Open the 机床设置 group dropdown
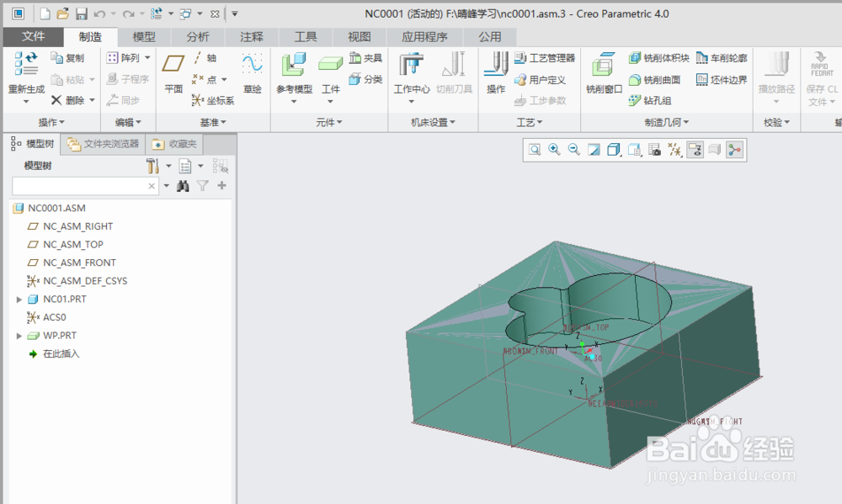Screen dimensions: 842x504 click(x=433, y=122)
